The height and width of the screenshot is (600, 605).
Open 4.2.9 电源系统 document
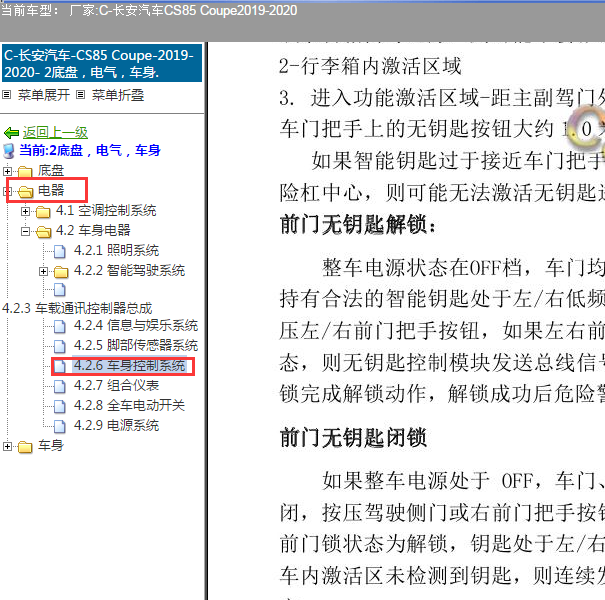point(116,426)
